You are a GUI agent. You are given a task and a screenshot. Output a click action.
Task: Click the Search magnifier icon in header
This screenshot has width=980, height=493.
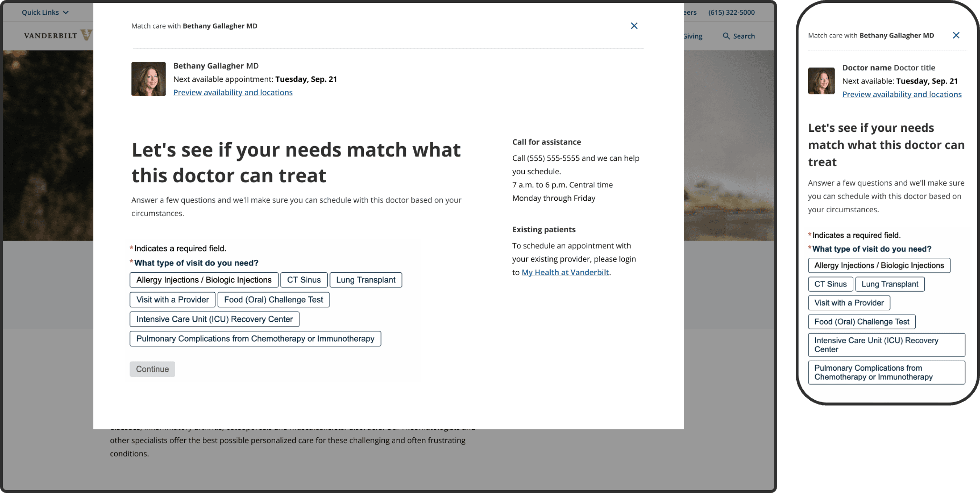coord(726,36)
